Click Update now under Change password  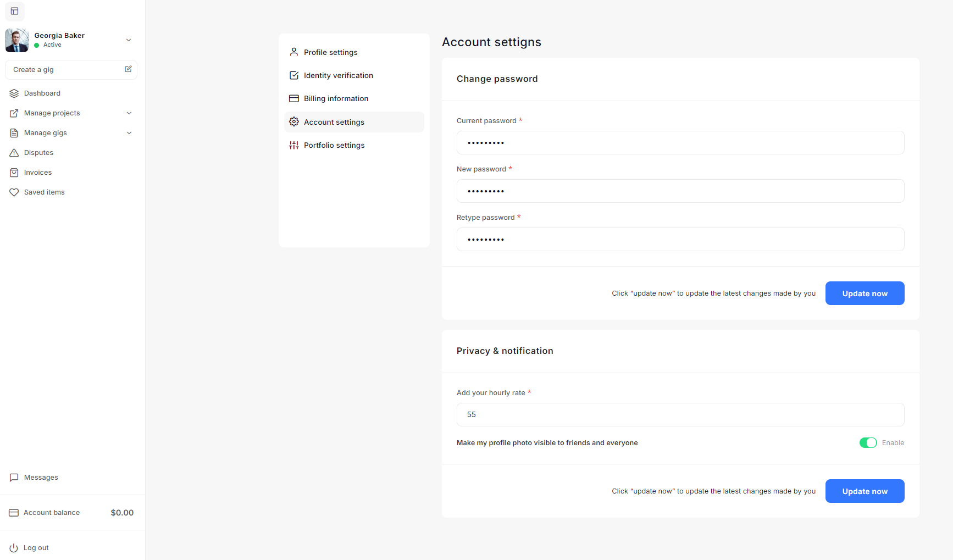pyautogui.click(x=865, y=293)
